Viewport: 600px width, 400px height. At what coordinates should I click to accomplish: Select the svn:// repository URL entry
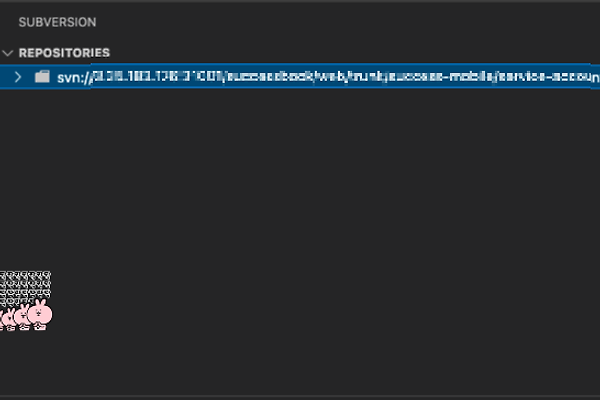click(x=300, y=77)
